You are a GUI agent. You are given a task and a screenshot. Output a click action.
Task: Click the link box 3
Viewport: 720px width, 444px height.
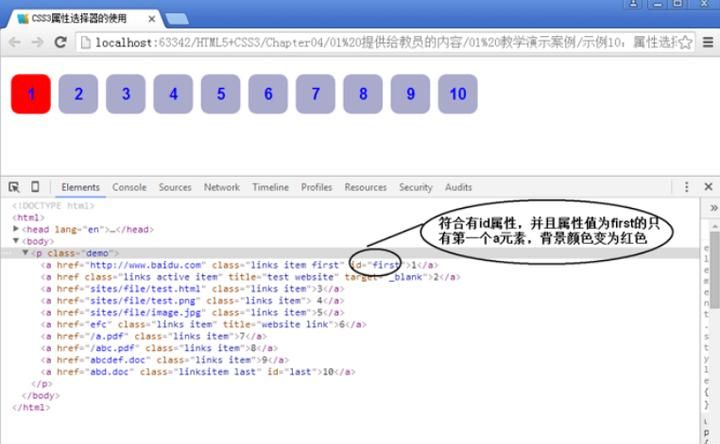click(126, 94)
